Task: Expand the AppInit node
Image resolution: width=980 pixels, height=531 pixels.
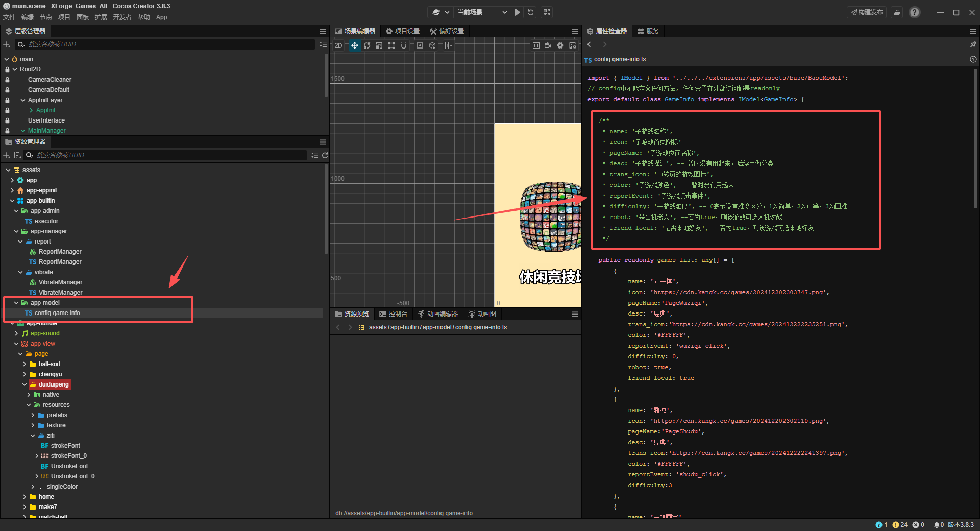Action: click(31, 110)
